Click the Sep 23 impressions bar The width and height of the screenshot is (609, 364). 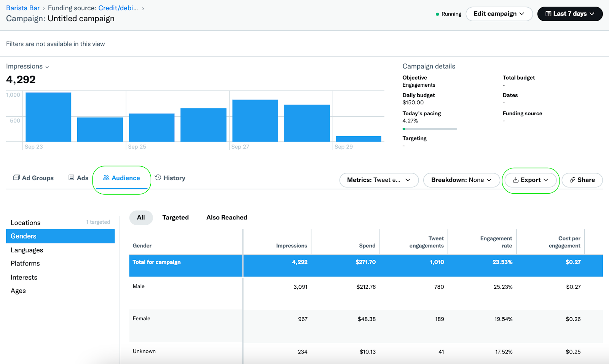click(x=48, y=117)
